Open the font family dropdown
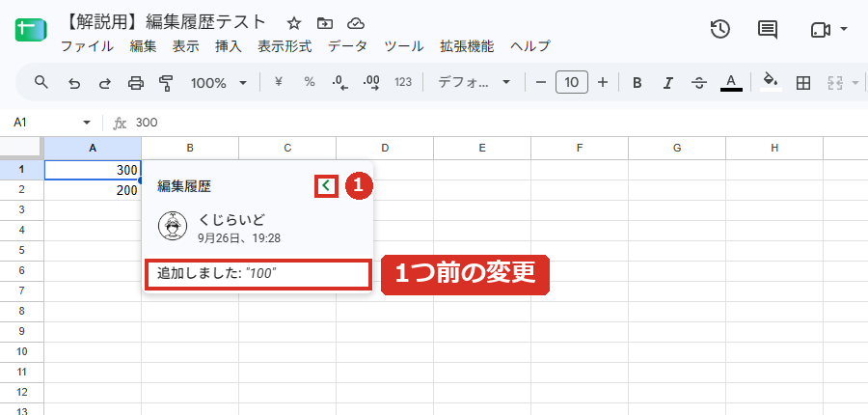Image resolution: width=868 pixels, height=415 pixels. coord(474,83)
